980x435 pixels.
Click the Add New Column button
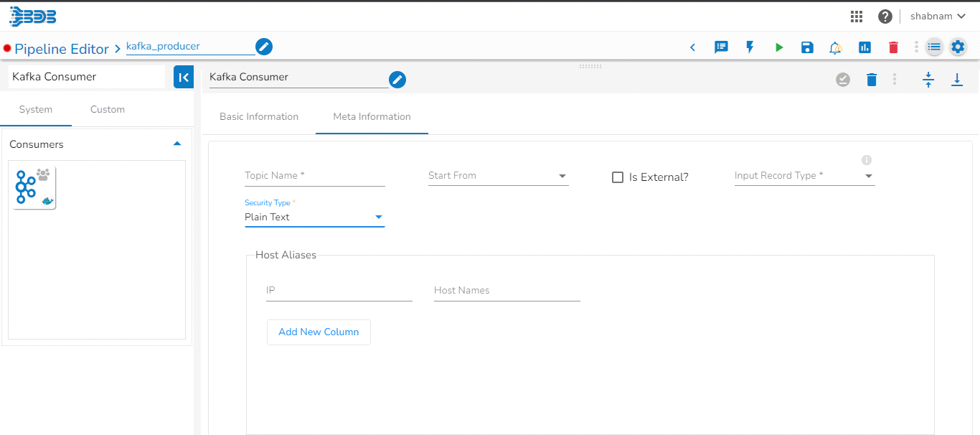[x=319, y=332]
